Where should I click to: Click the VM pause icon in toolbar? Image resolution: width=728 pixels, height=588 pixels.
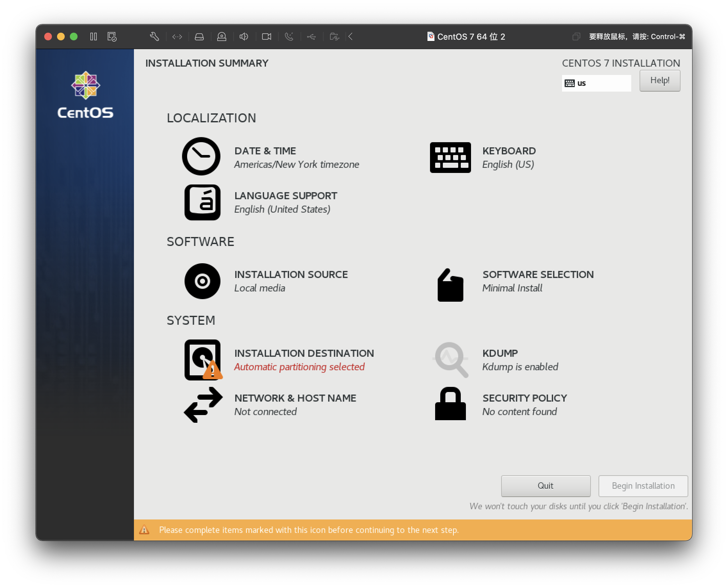coord(94,37)
